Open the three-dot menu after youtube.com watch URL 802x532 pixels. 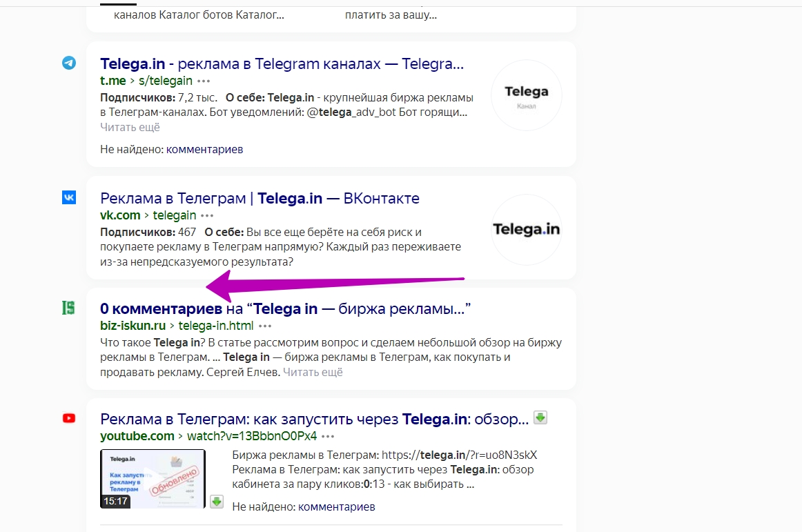click(328, 436)
